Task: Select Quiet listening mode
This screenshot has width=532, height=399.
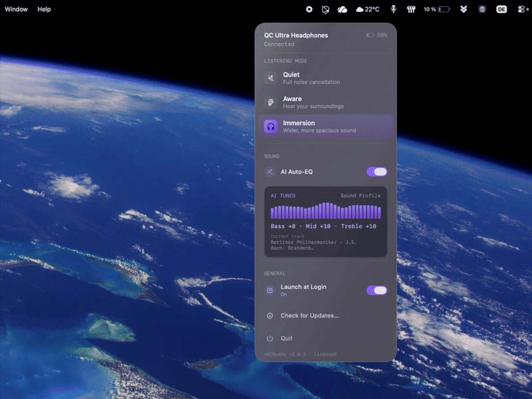Action: [326, 78]
